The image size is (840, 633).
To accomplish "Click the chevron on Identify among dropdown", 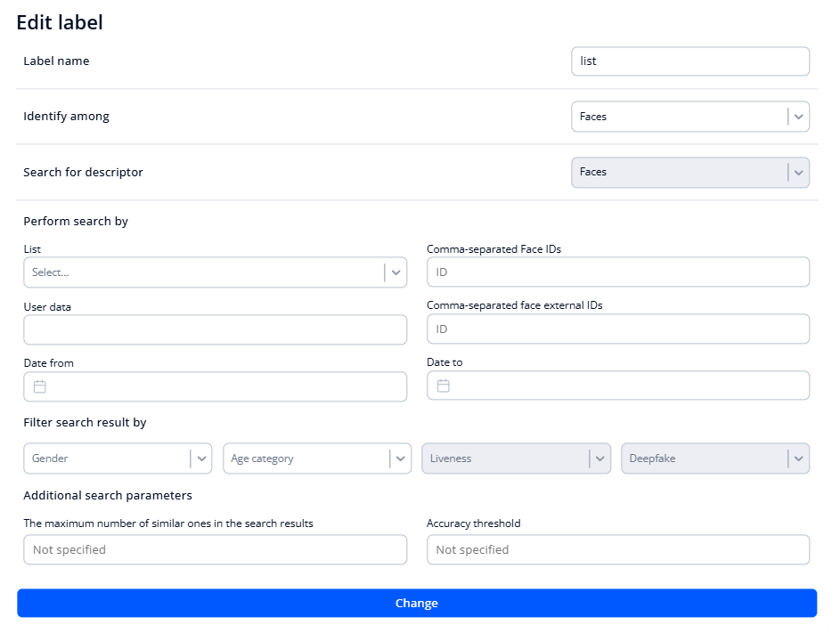I will click(x=798, y=116).
